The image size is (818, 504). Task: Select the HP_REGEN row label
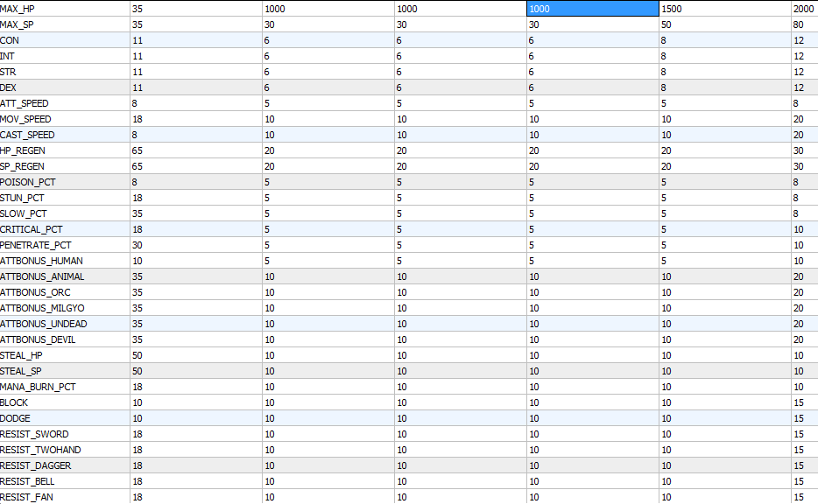(x=23, y=150)
